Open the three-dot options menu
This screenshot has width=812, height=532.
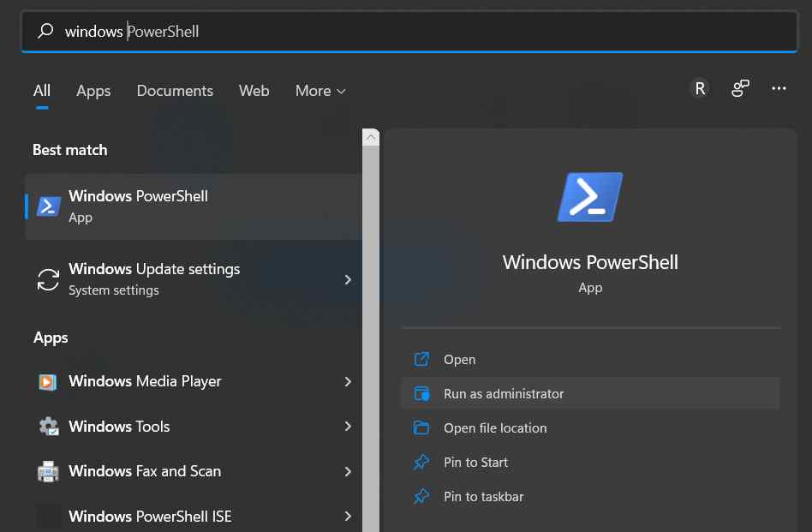coord(779,88)
